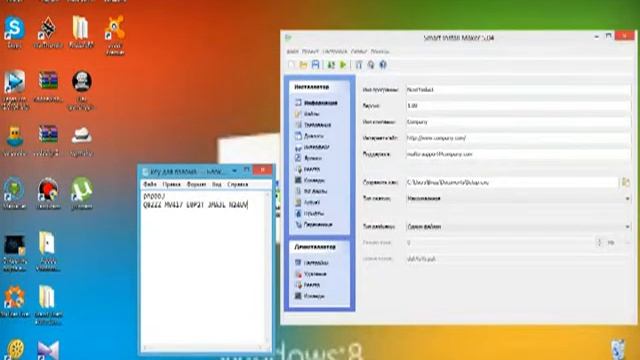Click the program name field containing New Product
640x360 pixels.
[518, 89]
